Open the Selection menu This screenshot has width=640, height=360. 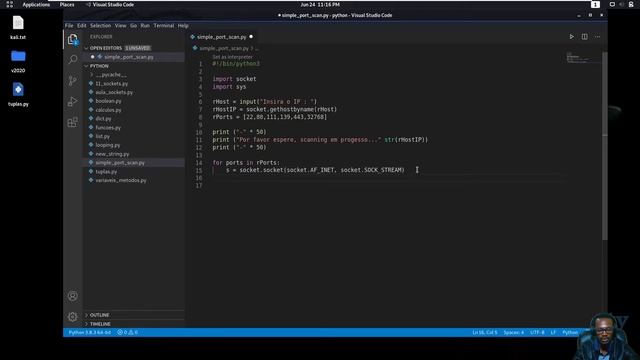(100, 25)
